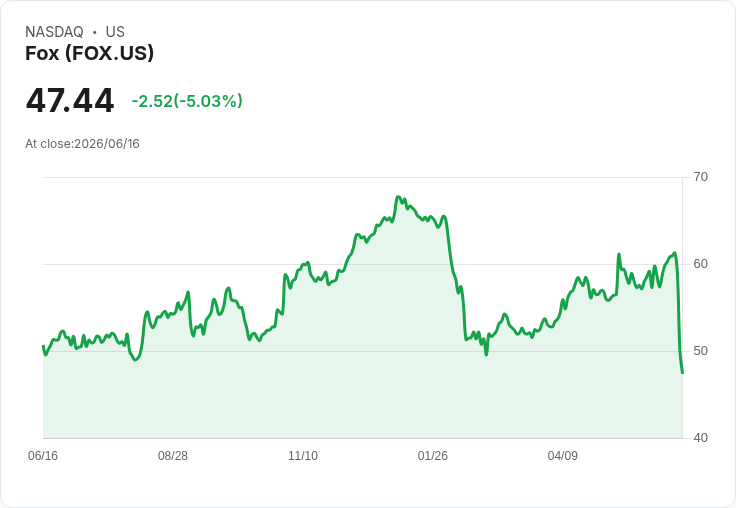
Task: Click the US market label
Action: coord(115,32)
